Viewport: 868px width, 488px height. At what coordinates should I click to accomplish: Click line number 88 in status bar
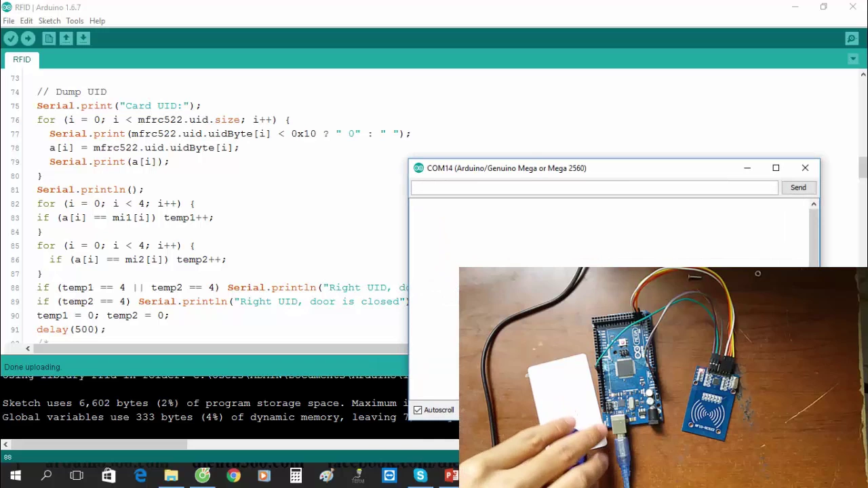(x=7, y=457)
